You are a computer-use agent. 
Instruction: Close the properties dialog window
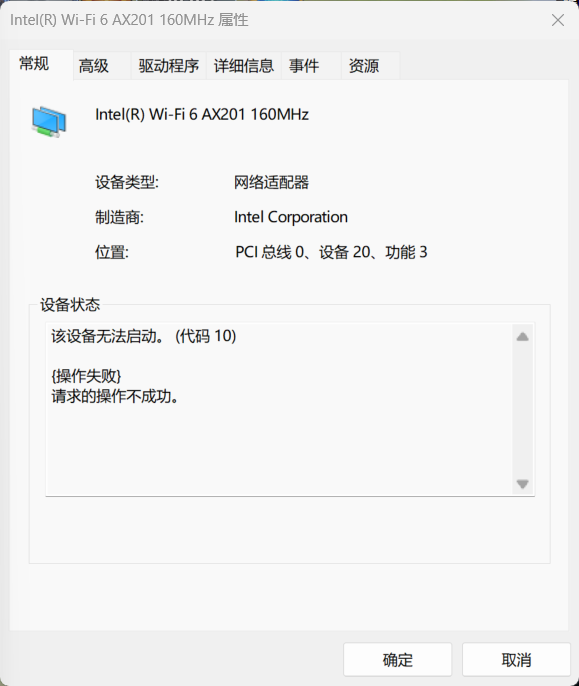(558, 20)
